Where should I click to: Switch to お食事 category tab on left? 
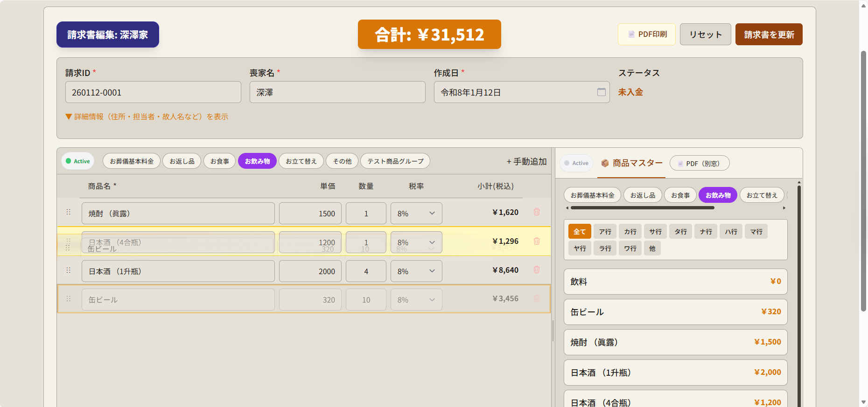219,161
